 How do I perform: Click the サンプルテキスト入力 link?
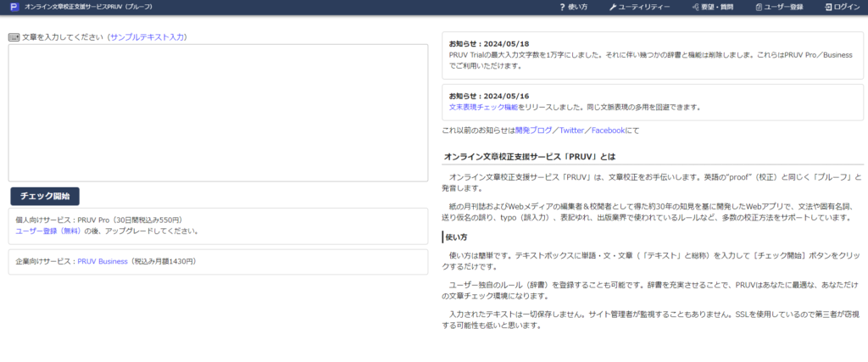click(x=147, y=37)
